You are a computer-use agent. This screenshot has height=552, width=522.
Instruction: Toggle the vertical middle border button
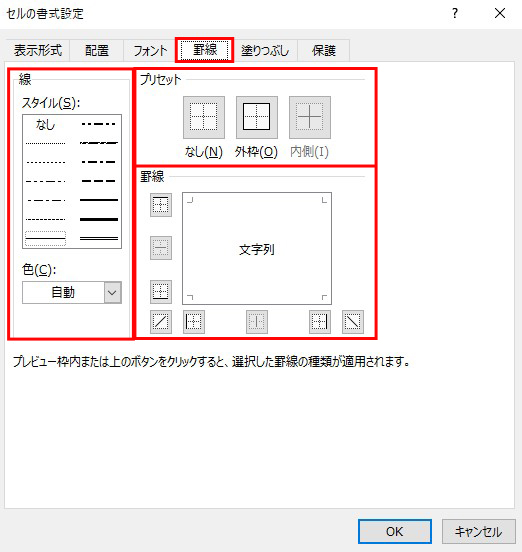click(x=257, y=322)
